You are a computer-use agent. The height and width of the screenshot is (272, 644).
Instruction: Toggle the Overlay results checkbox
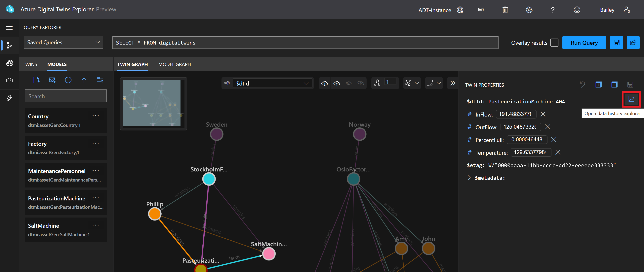554,43
